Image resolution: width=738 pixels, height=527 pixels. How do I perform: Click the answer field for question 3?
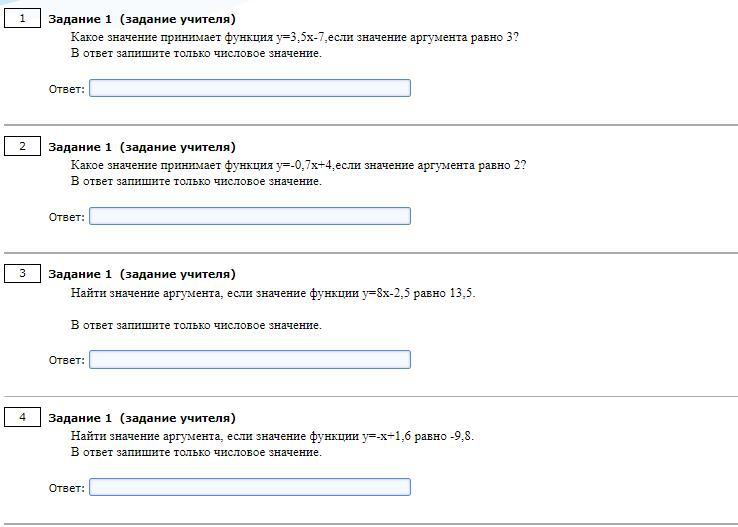tap(249, 359)
